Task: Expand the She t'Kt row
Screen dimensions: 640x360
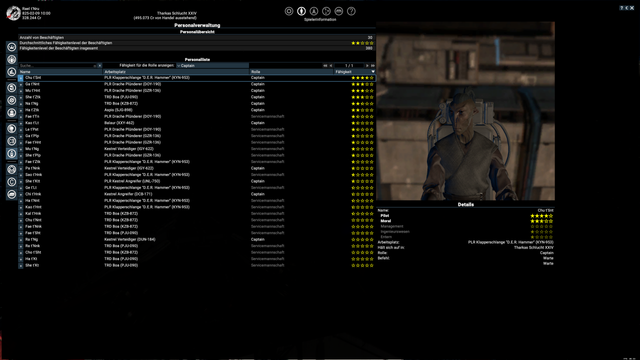Action: (x=21, y=265)
